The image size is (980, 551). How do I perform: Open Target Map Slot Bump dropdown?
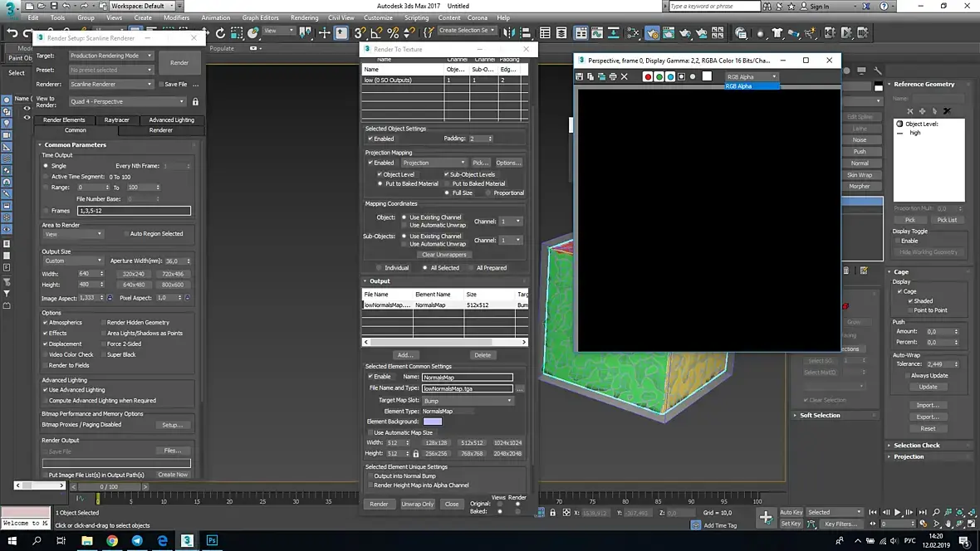(x=468, y=401)
